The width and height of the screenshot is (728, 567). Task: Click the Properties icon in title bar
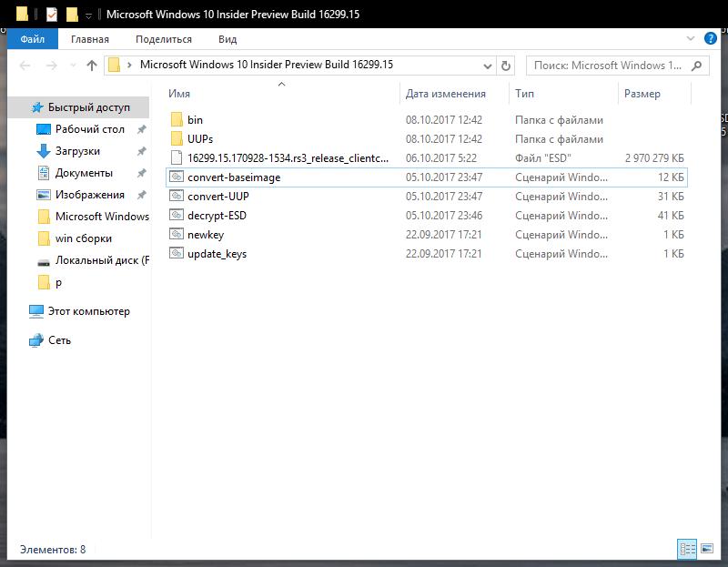(51, 15)
